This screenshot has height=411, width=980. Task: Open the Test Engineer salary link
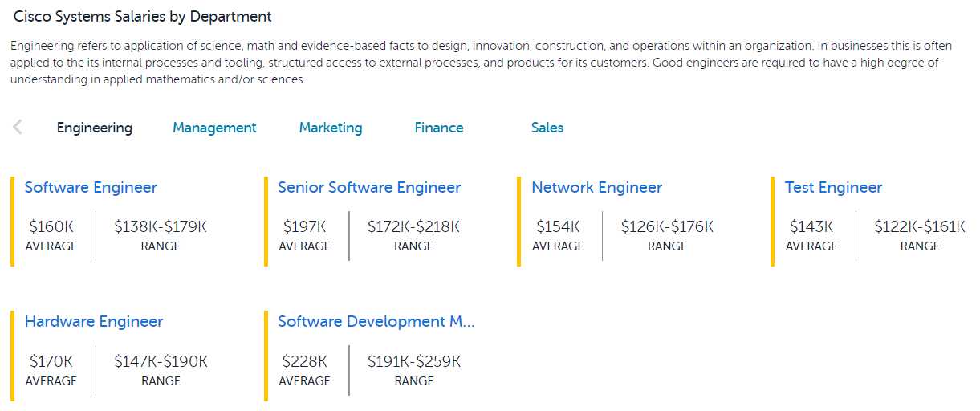[833, 188]
